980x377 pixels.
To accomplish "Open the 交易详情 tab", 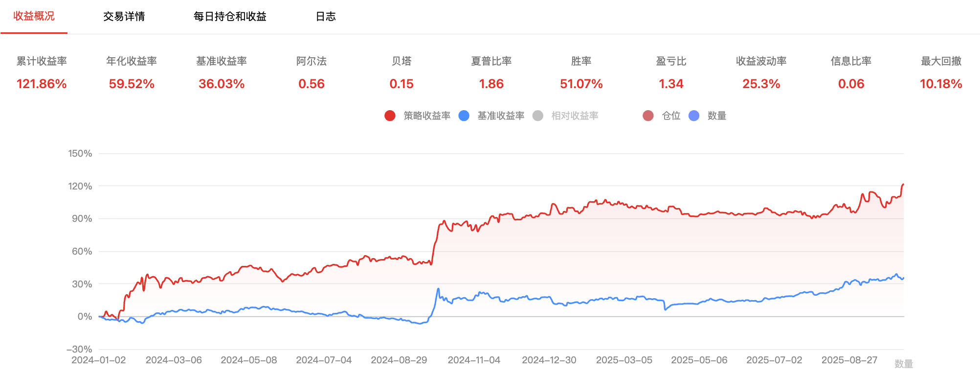I will [x=124, y=17].
